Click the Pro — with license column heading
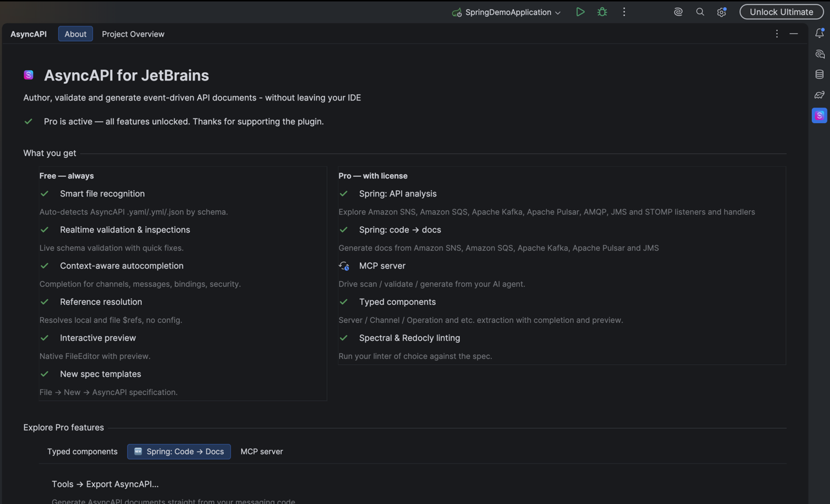The image size is (830, 504). (373, 175)
